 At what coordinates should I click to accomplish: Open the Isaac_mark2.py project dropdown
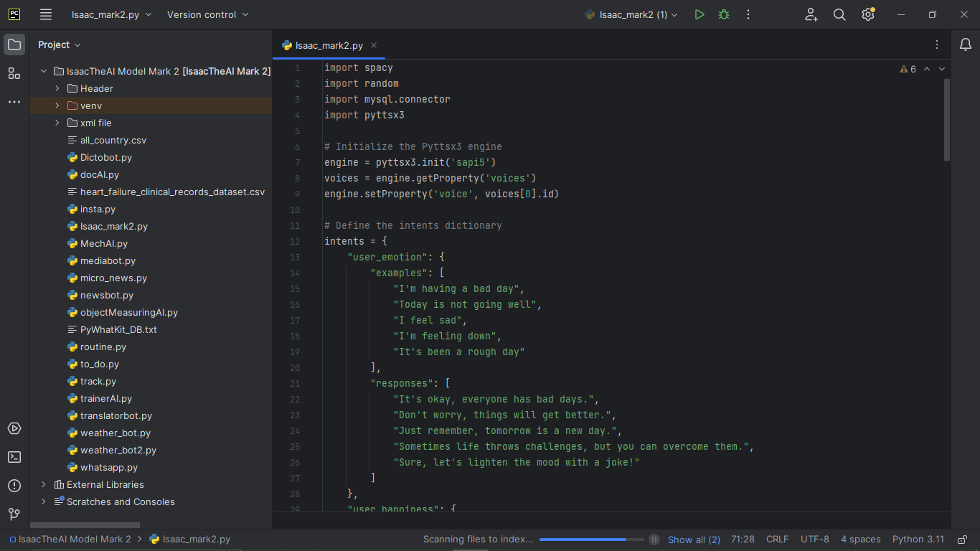tap(111, 14)
